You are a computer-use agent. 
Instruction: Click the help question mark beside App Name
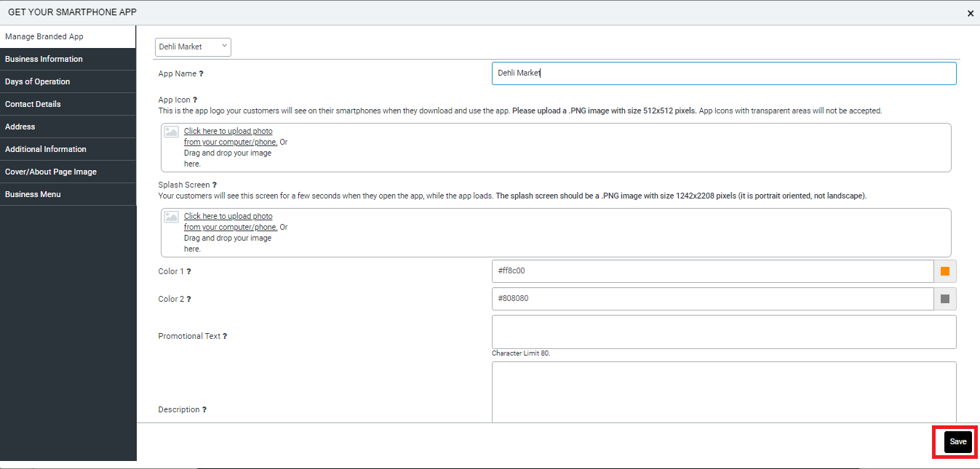pos(201,74)
